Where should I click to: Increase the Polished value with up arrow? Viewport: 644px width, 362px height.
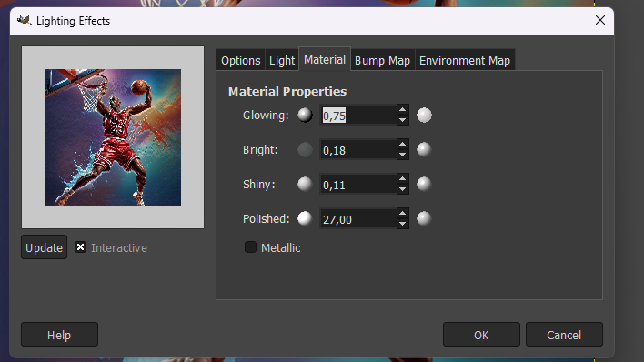[x=402, y=213]
